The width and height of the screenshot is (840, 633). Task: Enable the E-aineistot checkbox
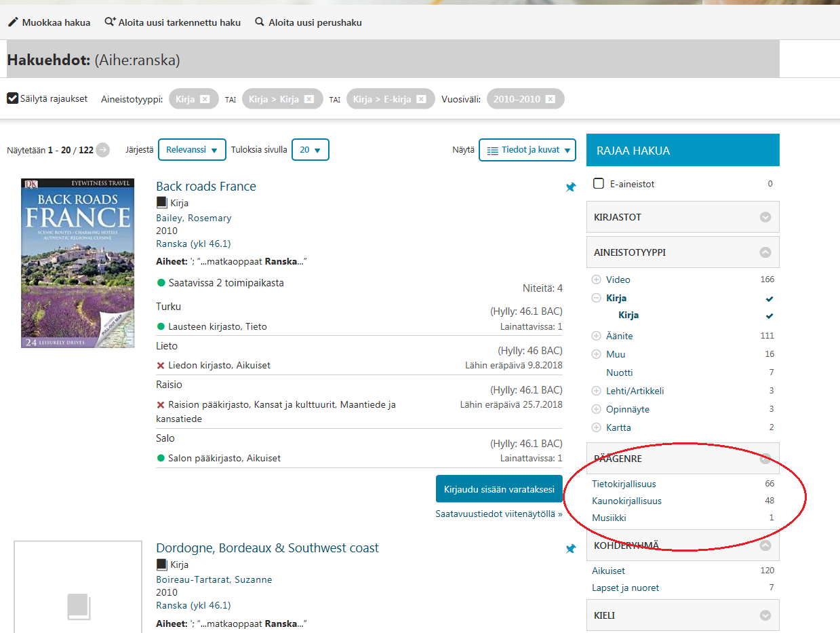pos(599,184)
